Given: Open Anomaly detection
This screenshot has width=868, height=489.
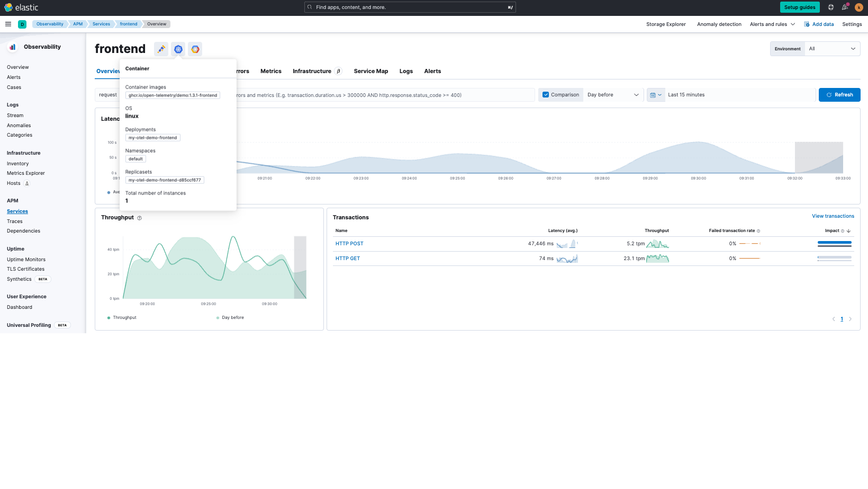Looking at the screenshot, I should click(719, 24).
